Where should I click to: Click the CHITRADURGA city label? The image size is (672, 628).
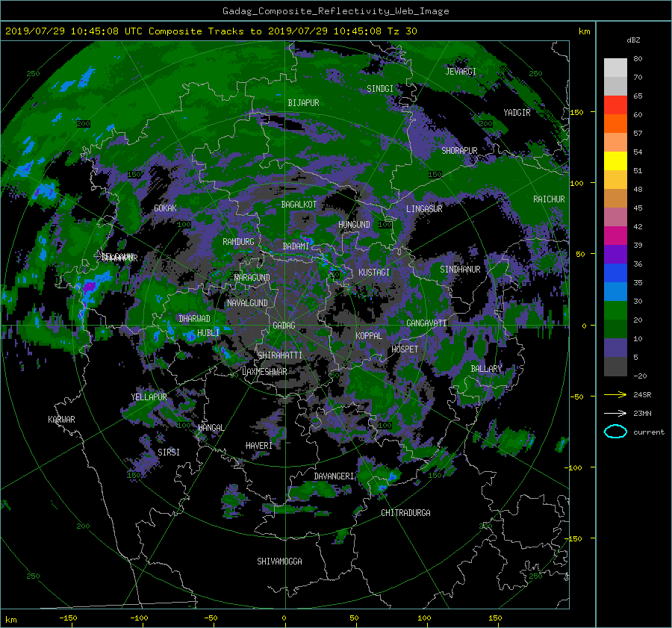click(405, 513)
